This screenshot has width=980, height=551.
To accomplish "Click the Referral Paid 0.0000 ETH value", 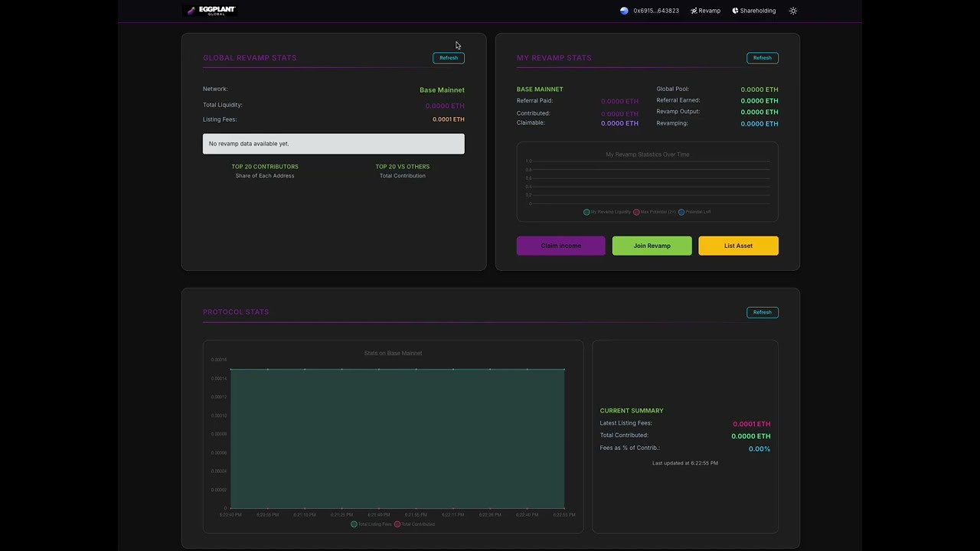I will (620, 101).
